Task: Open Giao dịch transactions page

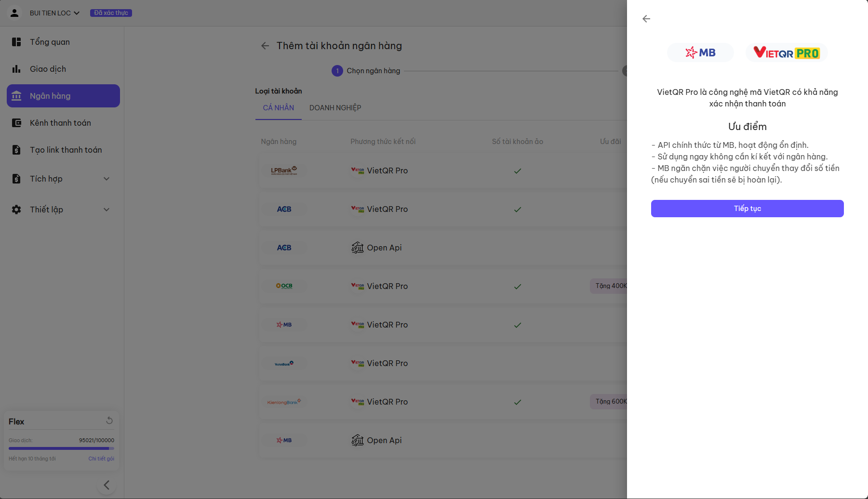Action: [48, 69]
